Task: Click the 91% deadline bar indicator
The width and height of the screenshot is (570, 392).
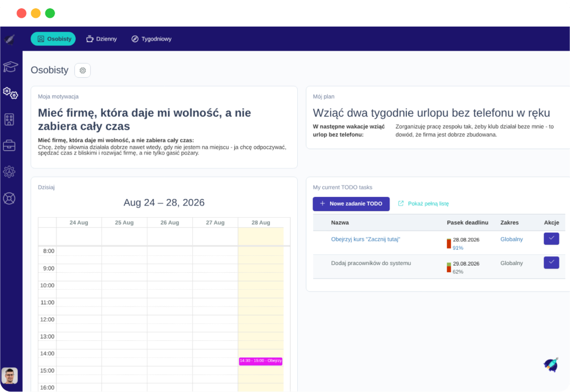Action: pyautogui.click(x=449, y=244)
